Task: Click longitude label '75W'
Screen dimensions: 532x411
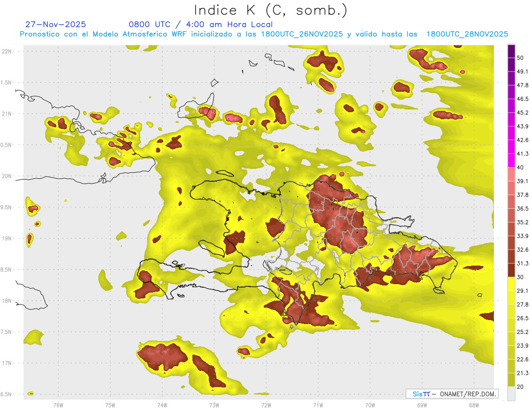Action: (x=110, y=405)
